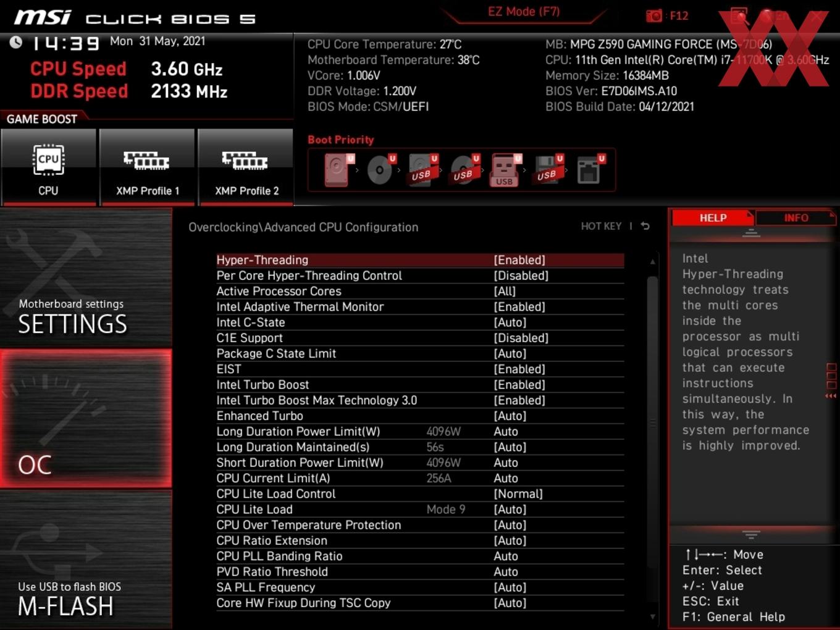Click settings list scrollbar up arrow
Image resolution: width=840 pixels, height=630 pixels.
[652, 262]
